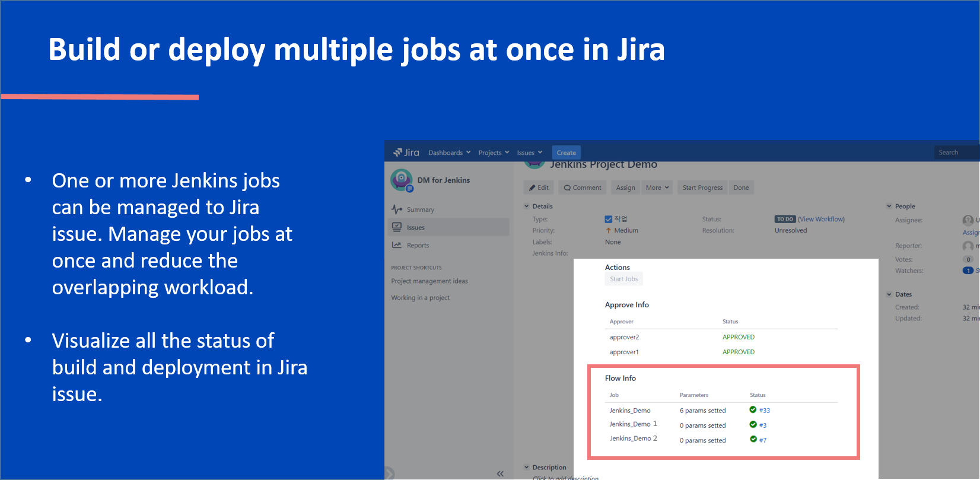Collapse the Description section
Image resolution: width=980 pixels, height=480 pixels.
coord(526,468)
